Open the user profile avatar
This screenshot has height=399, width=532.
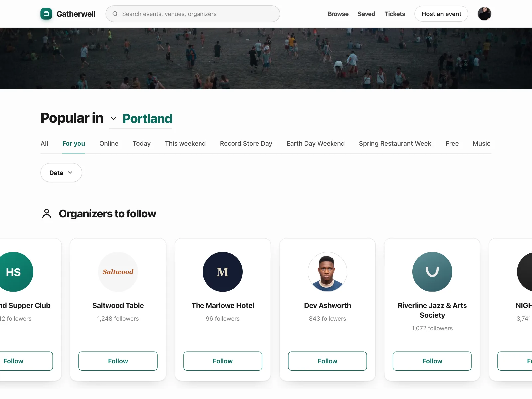coord(484,14)
